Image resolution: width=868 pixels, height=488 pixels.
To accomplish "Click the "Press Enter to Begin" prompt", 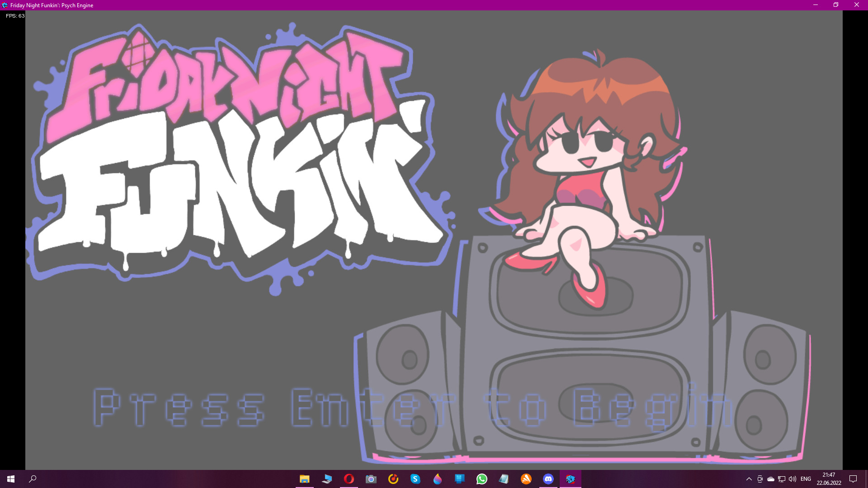I will coord(412,407).
